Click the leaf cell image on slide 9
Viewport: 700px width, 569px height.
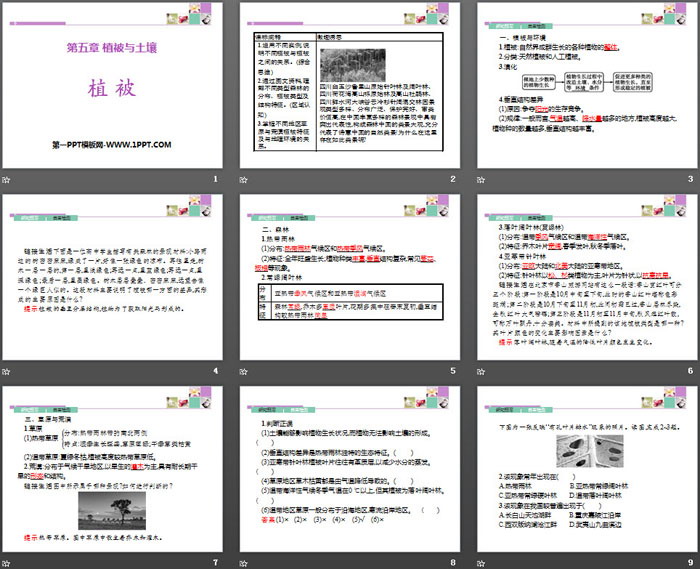point(590,451)
